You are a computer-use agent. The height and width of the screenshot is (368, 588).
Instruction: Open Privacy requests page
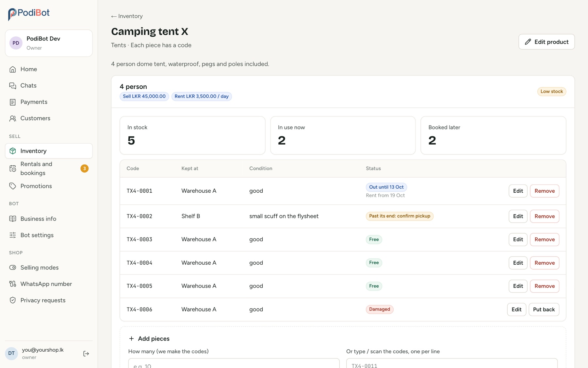pos(49,300)
